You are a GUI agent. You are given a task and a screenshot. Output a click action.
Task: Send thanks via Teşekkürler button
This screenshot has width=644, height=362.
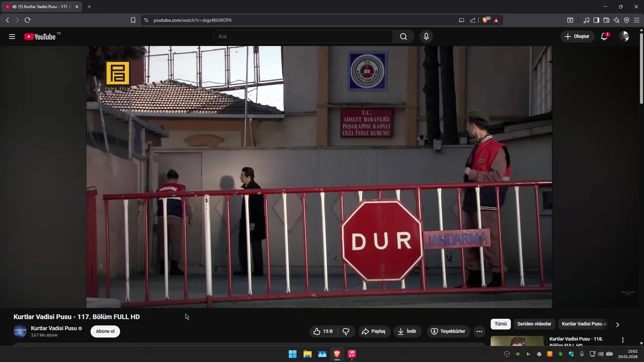tap(448, 331)
